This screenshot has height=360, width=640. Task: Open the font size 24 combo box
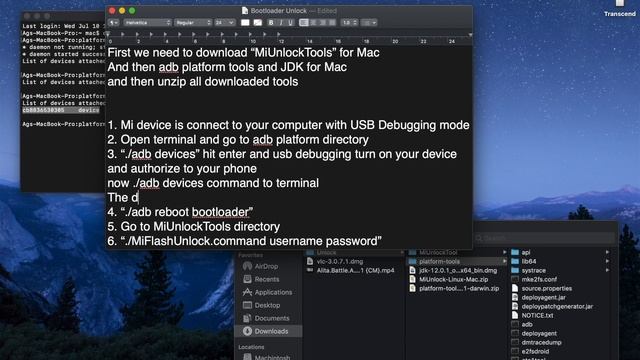pos(224,22)
